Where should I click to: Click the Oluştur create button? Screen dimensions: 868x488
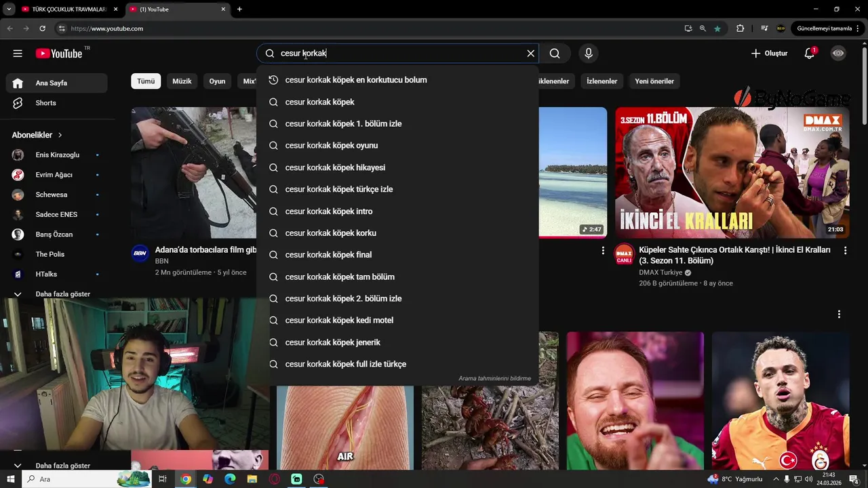(x=770, y=54)
